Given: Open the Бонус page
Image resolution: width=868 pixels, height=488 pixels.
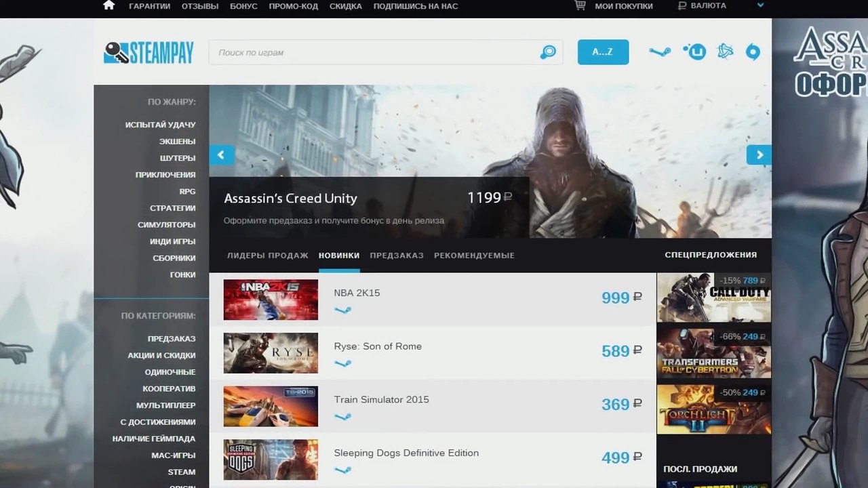Looking at the screenshot, I should pyautogui.click(x=243, y=6).
